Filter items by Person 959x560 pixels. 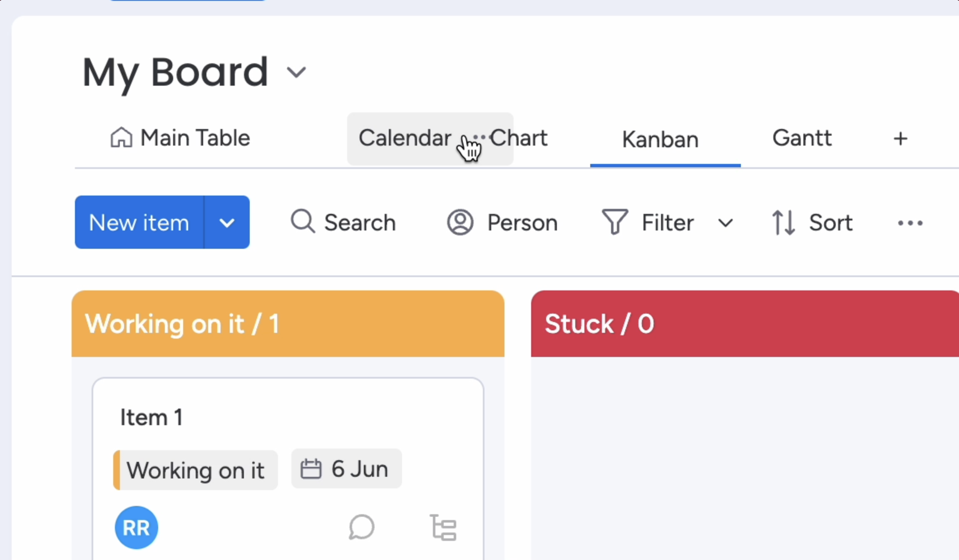pos(502,223)
